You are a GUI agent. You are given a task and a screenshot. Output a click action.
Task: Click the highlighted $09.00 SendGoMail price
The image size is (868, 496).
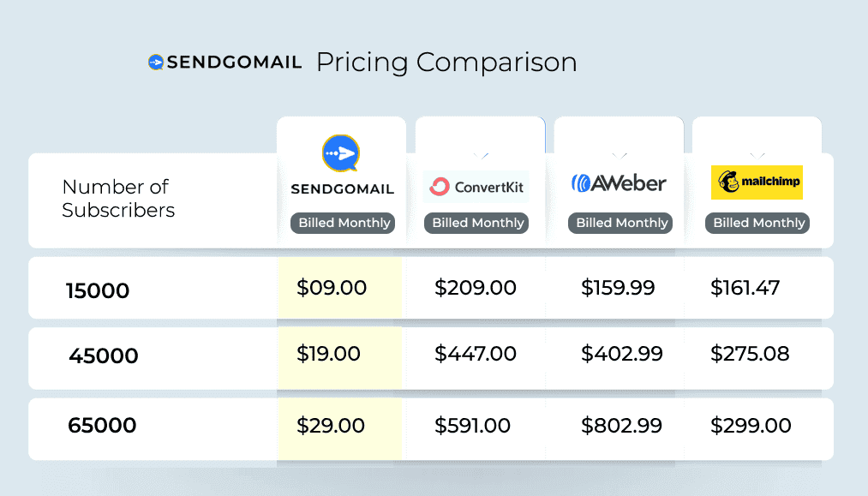(x=332, y=289)
